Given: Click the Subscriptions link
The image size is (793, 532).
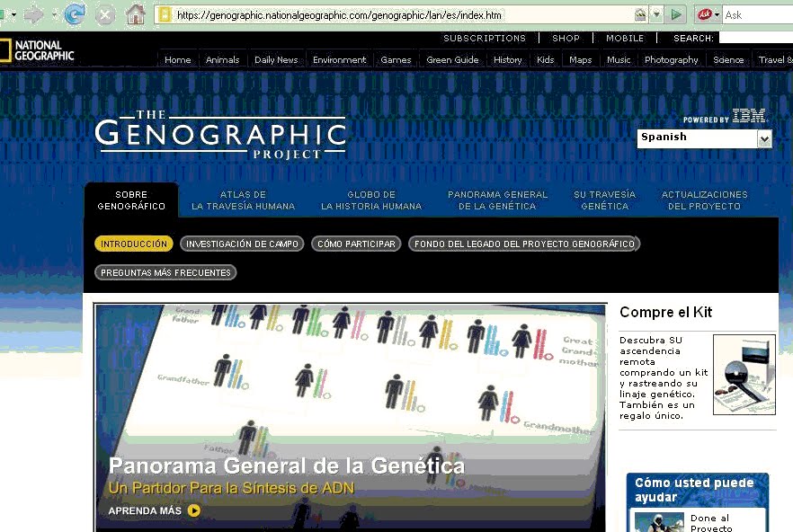Looking at the screenshot, I should [x=485, y=39].
